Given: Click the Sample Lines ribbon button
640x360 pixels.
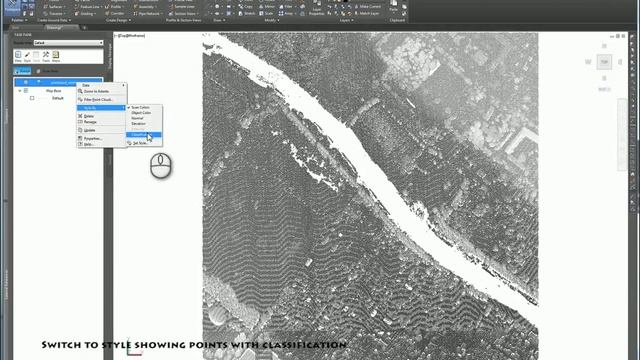Looking at the screenshot, I should tap(181, 7).
